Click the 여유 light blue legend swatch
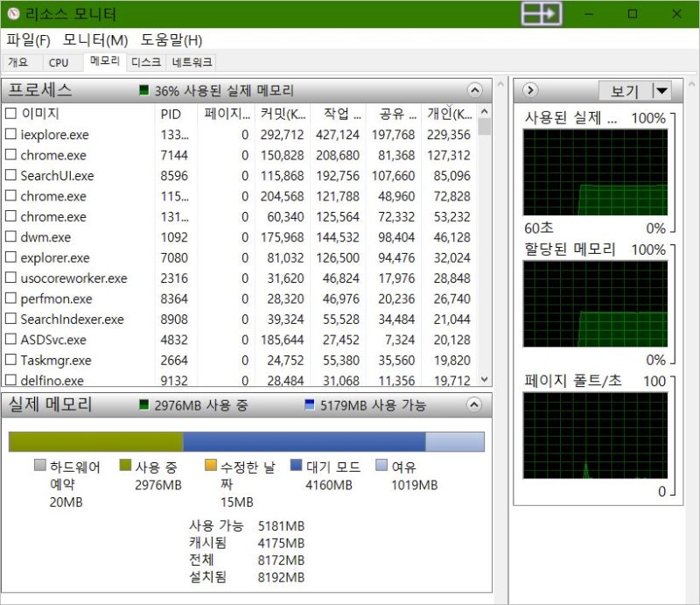700x605 pixels. point(381,465)
